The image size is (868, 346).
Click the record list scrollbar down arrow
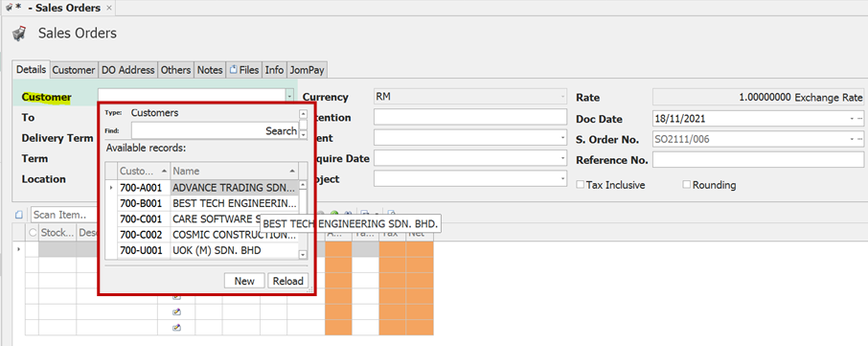pos(303,254)
